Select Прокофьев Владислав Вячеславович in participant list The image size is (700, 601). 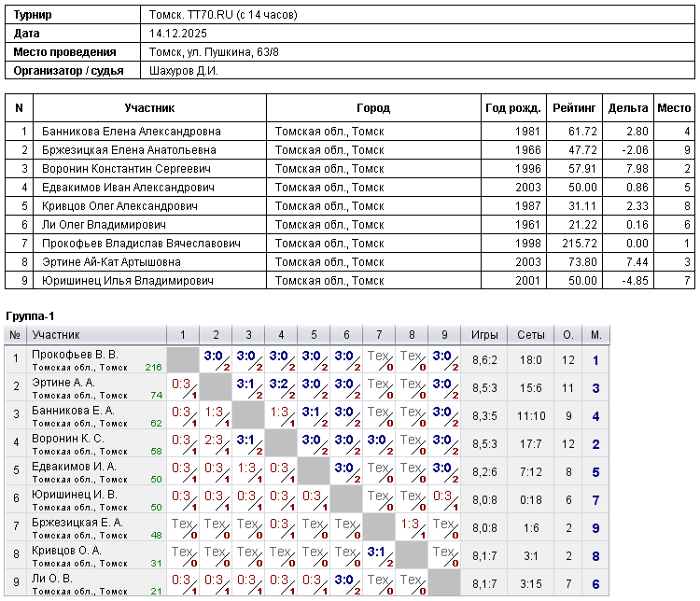[x=141, y=244]
